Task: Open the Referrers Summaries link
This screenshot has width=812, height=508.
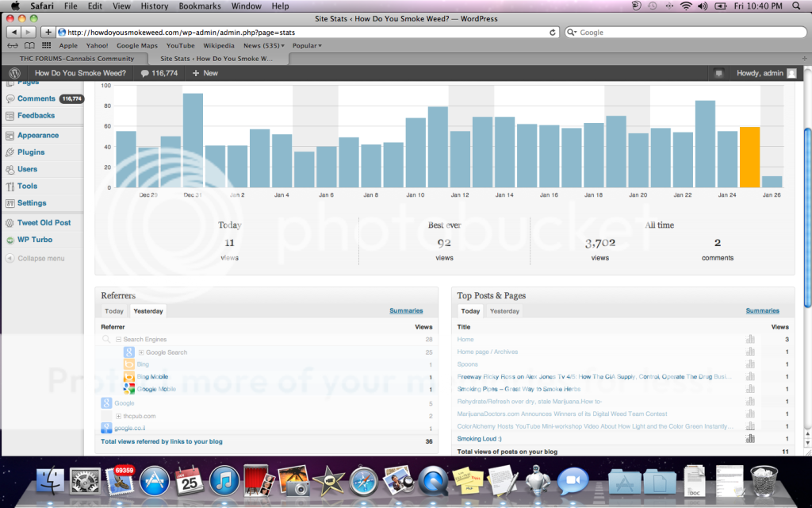Action: [x=406, y=310]
